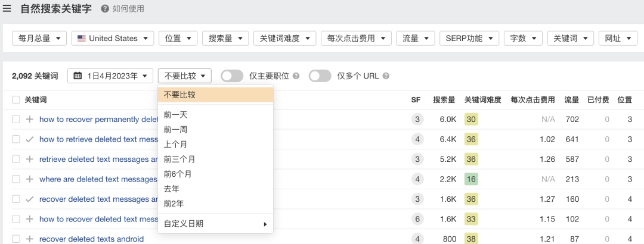This screenshot has width=644, height=244.
Task: Click plus icon for 'recover deleted texts android' row
Action: 29,239
